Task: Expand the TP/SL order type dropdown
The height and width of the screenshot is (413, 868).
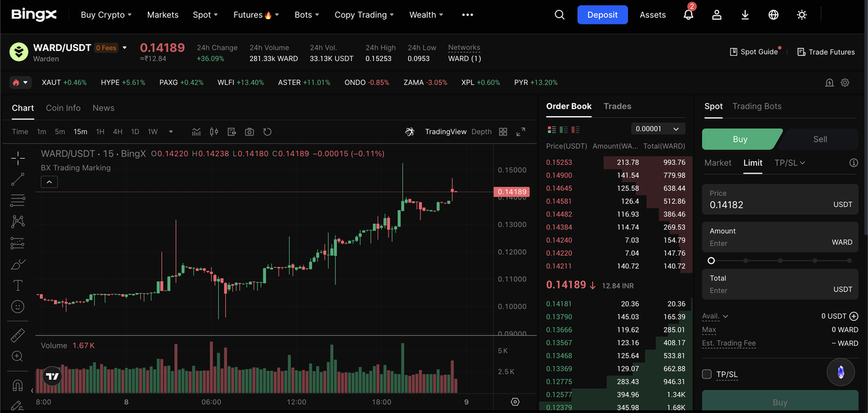Action: pyautogui.click(x=790, y=163)
